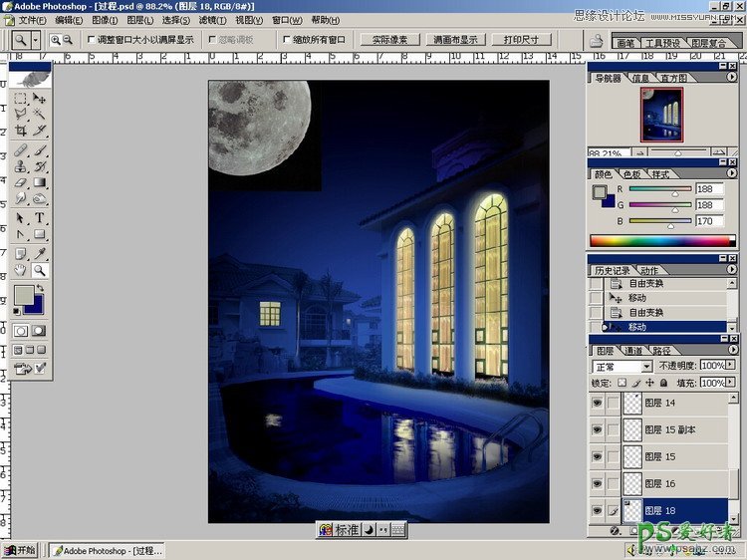Select the Hand tool

coord(20,270)
